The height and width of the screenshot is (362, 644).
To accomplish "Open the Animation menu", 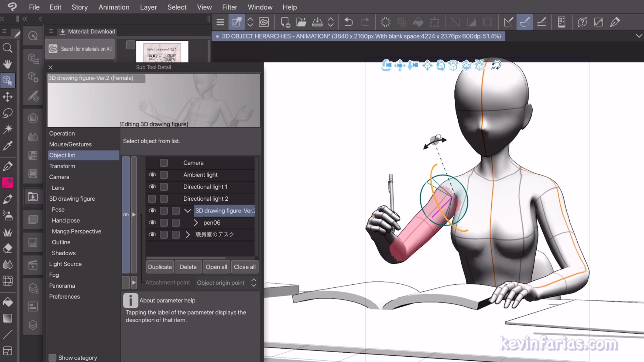I will coord(114,7).
